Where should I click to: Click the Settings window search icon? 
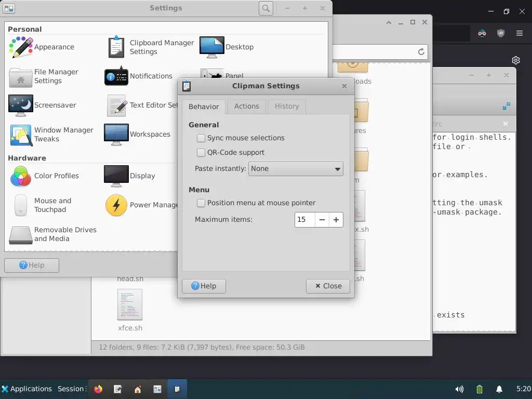coord(266,8)
